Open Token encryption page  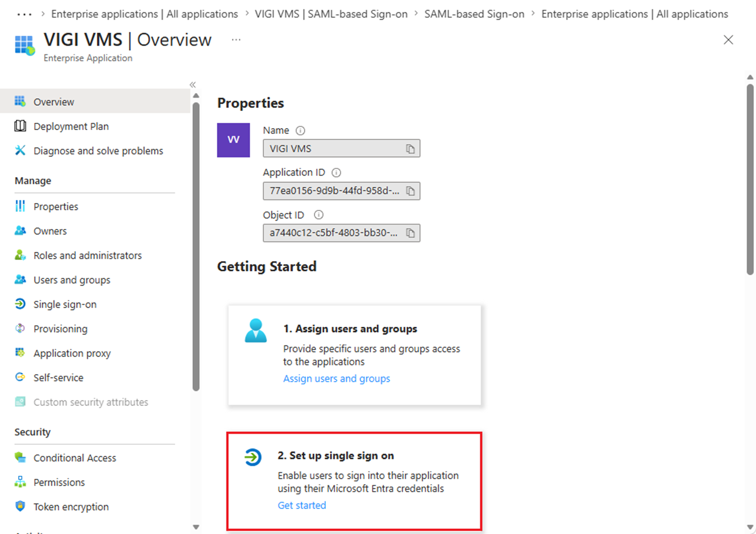71,507
